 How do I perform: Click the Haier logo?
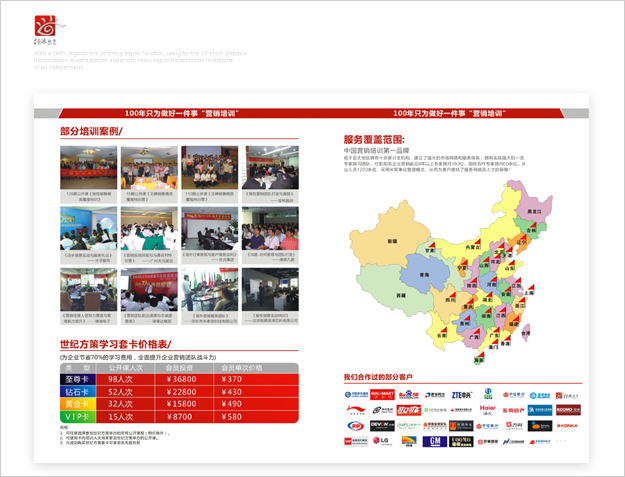488,409
